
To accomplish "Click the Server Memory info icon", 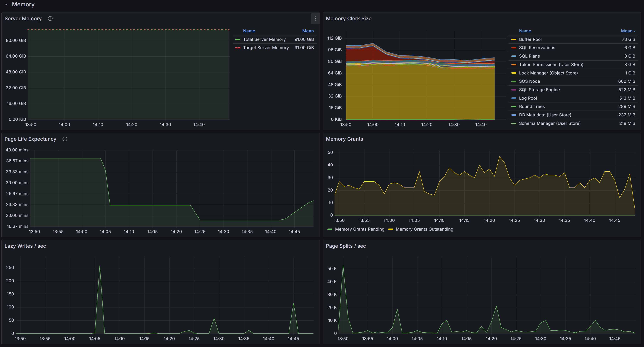I will coord(50,18).
